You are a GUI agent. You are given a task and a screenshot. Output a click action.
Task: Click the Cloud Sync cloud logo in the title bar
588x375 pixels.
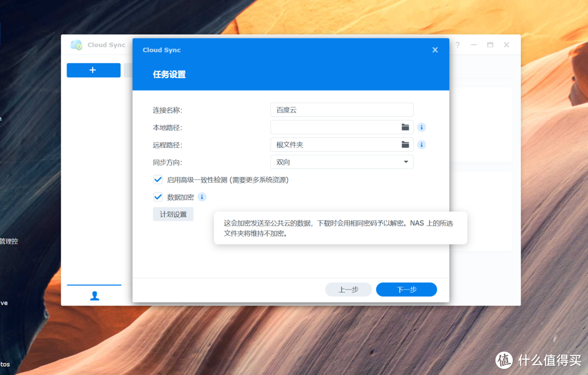click(77, 45)
